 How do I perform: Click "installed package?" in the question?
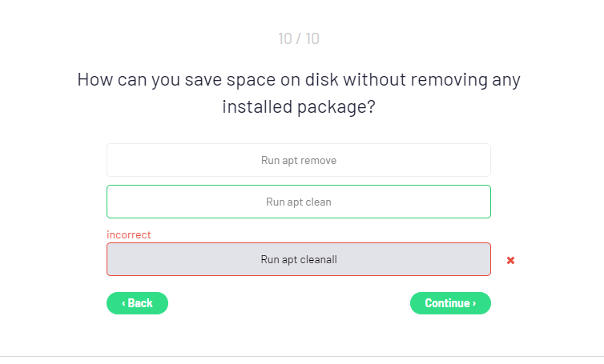299,106
